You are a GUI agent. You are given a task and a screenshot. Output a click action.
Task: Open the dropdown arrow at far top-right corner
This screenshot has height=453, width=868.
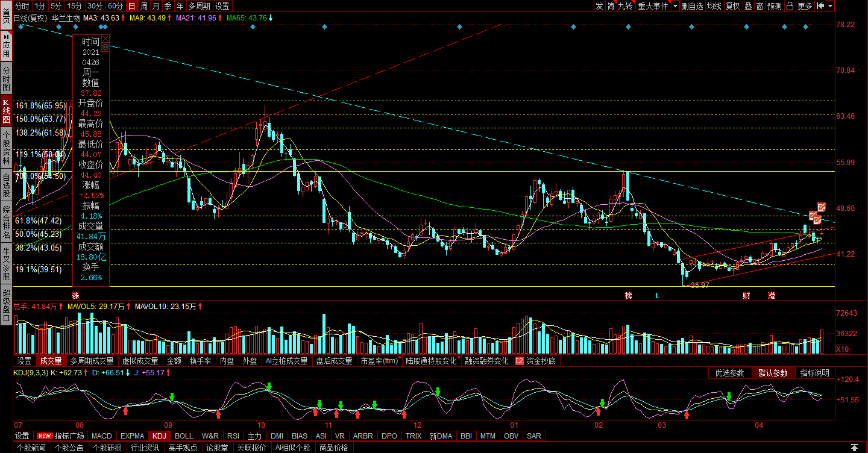831,6
